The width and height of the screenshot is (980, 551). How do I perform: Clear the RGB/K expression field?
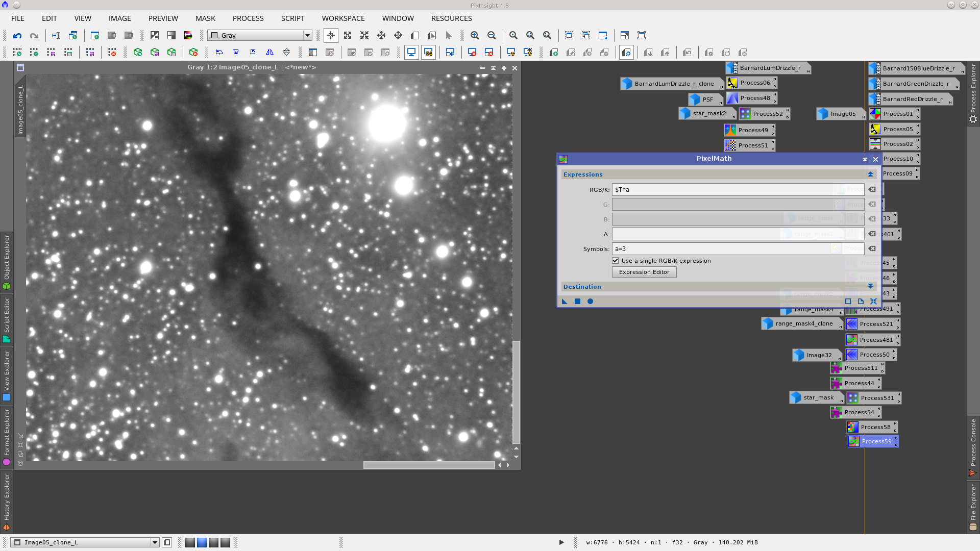872,189
